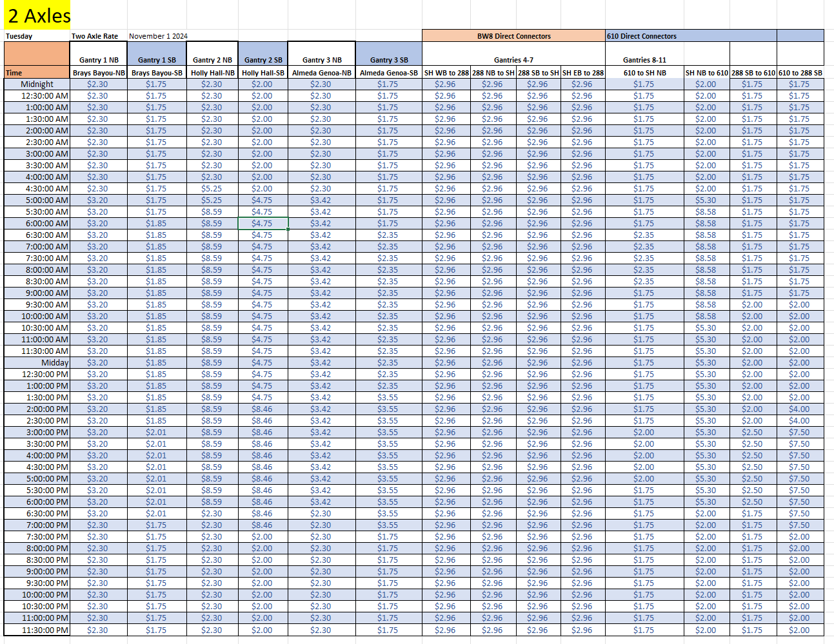This screenshot has height=644, width=834.
Task: Select the "12:30:00 PM" time label
Action: (x=37, y=374)
